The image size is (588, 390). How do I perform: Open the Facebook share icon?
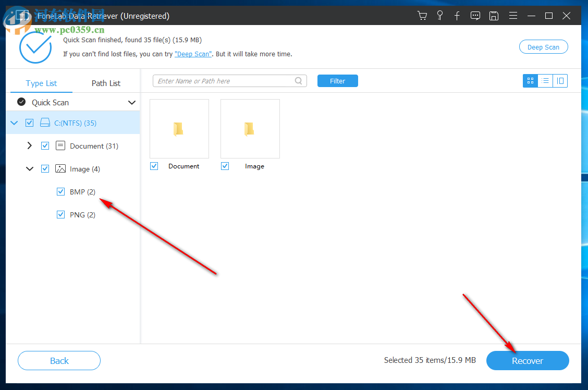coord(457,15)
